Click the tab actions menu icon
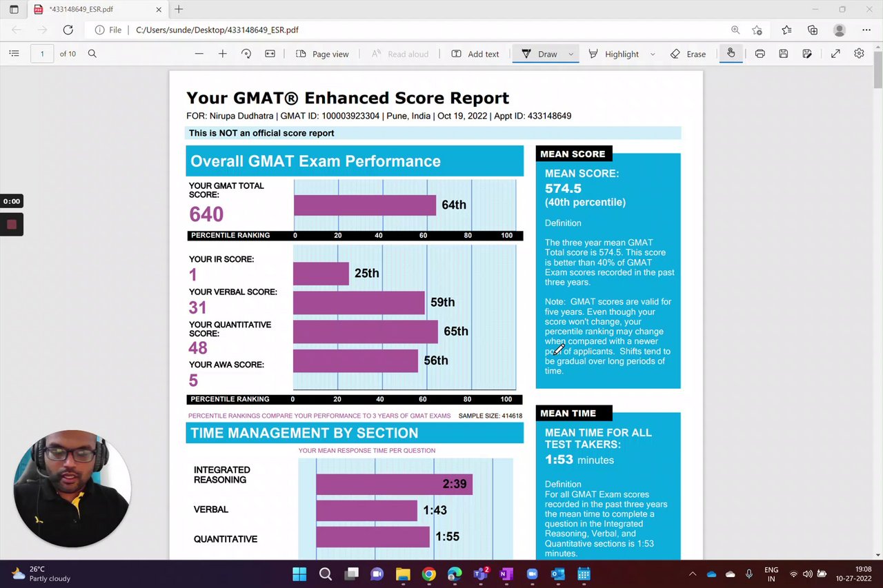The height and width of the screenshot is (588, 883). (14, 10)
